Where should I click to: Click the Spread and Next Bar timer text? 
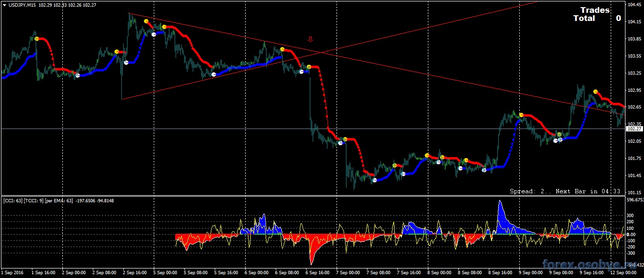(565, 191)
